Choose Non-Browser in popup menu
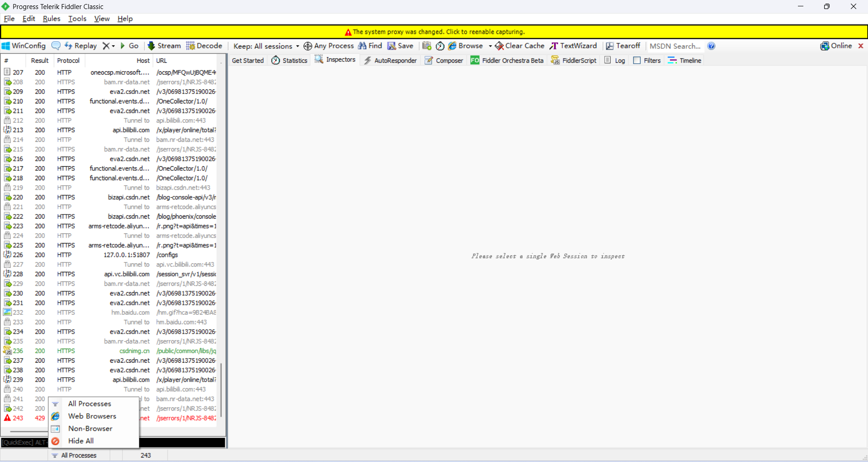 coord(94,429)
